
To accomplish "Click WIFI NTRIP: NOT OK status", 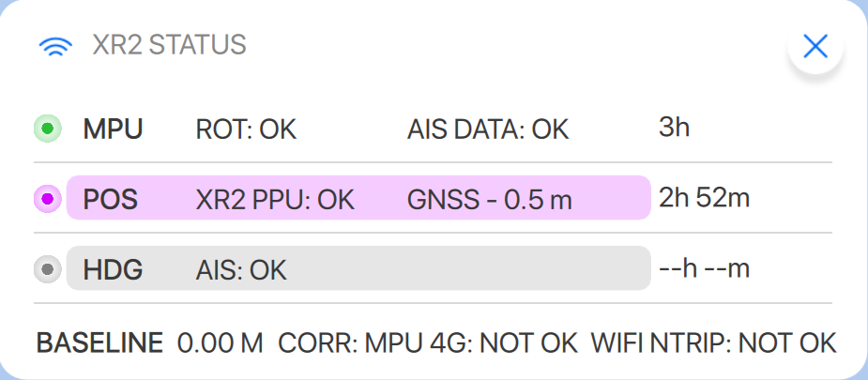I will (712, 343).
